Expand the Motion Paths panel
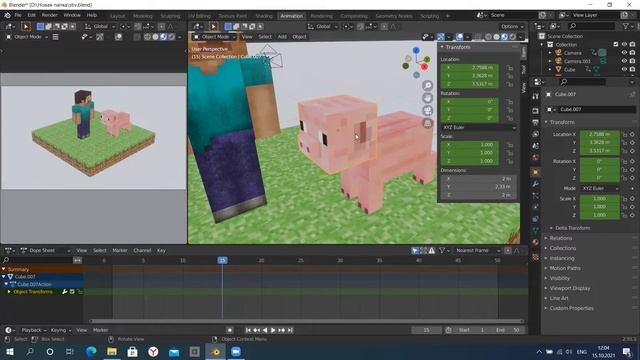 point(564,268)
